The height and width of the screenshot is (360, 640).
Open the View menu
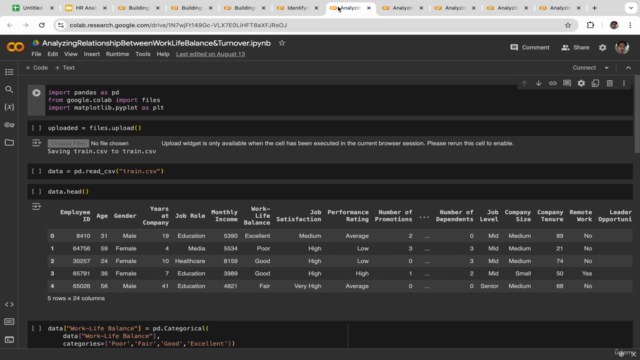(71, 54)
